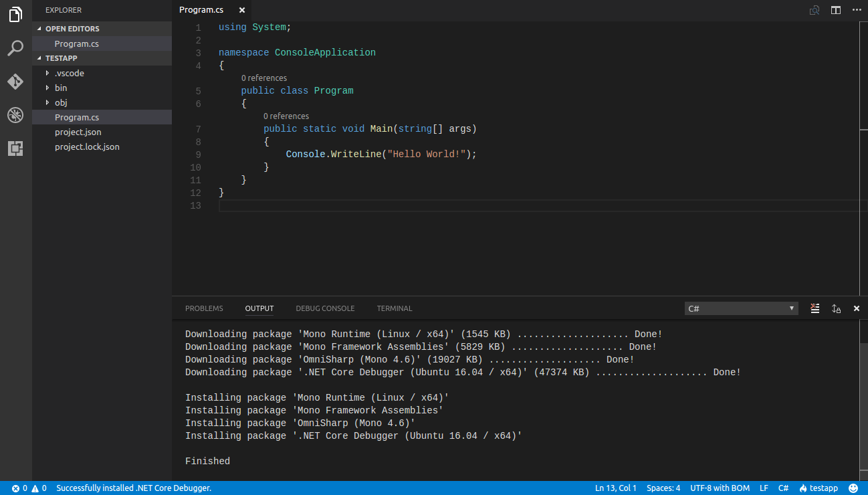This screenshot has width=868, height=495.
Task: Toggle output scroll lock
Action: tap(836, 308)
